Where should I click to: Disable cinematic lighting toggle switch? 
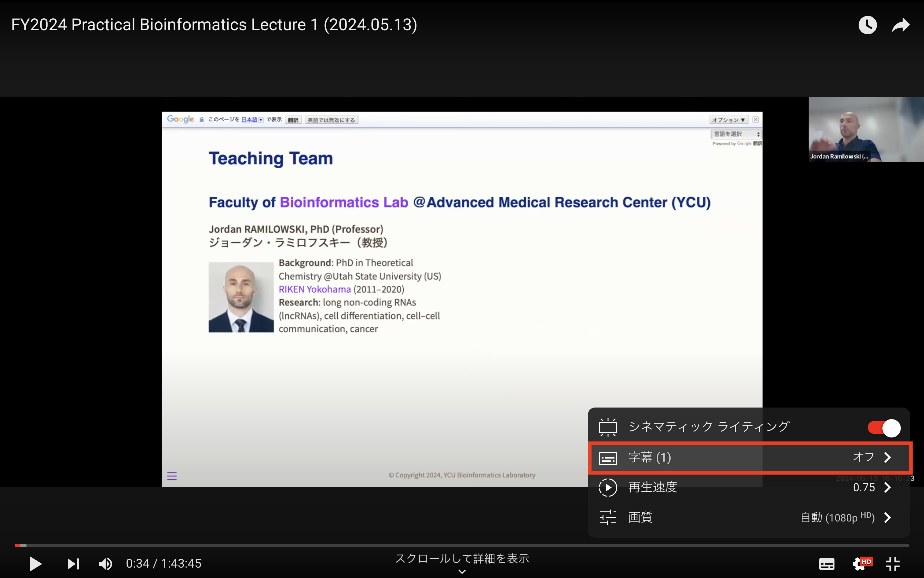click(x=884, y=428)
